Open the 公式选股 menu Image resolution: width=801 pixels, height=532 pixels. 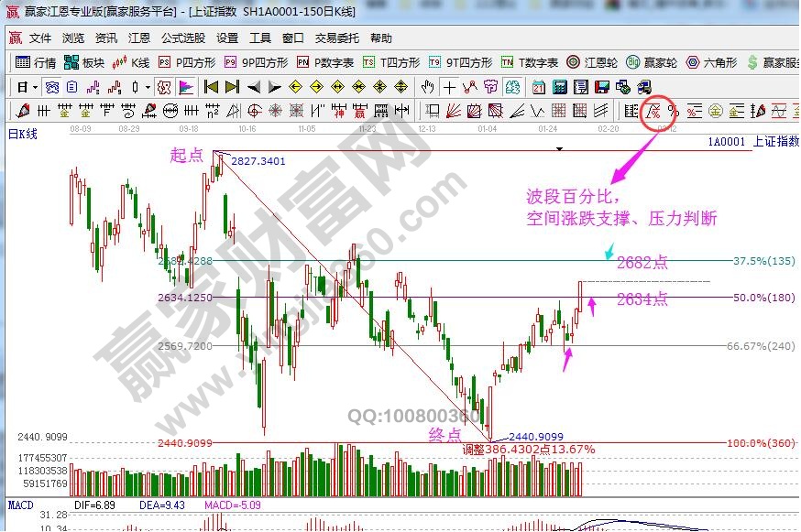pyautogui.click(x=183, y=38)
